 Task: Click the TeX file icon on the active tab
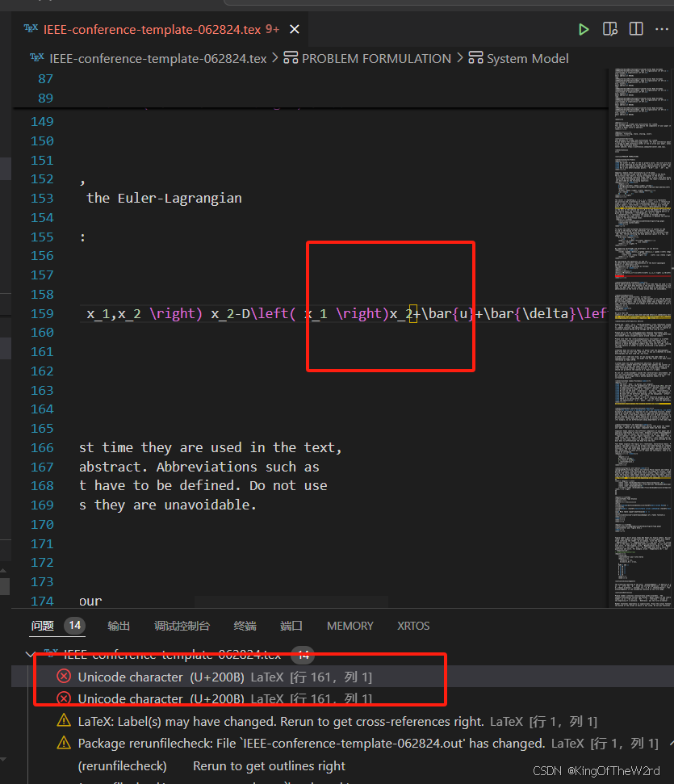tap(30, 28)
